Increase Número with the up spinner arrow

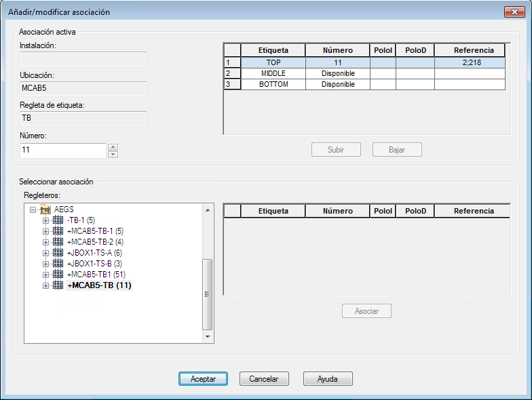click(113, 147)
